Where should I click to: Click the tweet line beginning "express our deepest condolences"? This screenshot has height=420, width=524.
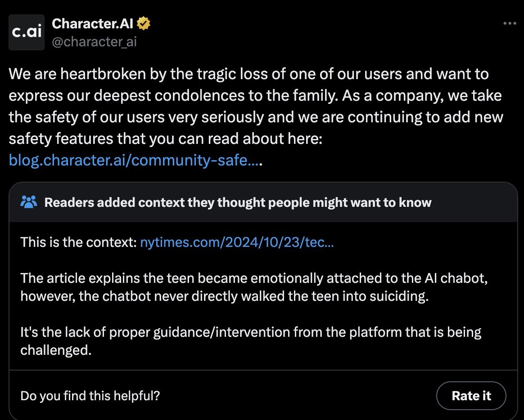point(255,95)
